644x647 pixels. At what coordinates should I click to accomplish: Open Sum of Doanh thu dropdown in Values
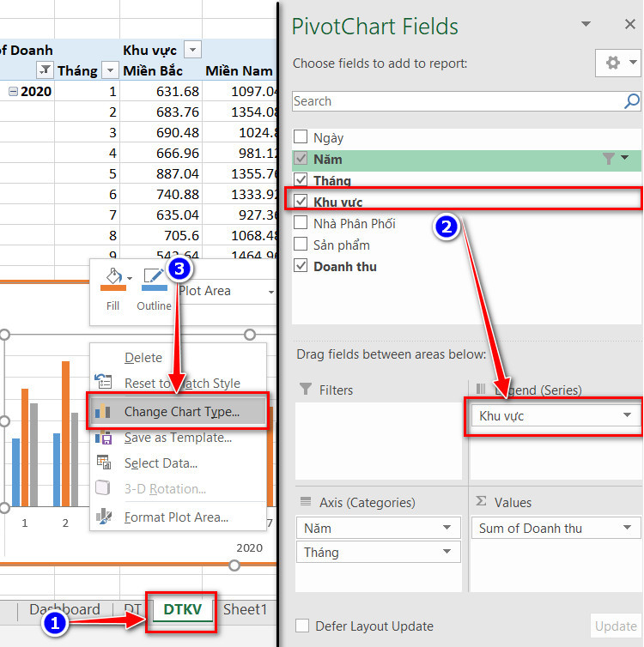[627, 528]
